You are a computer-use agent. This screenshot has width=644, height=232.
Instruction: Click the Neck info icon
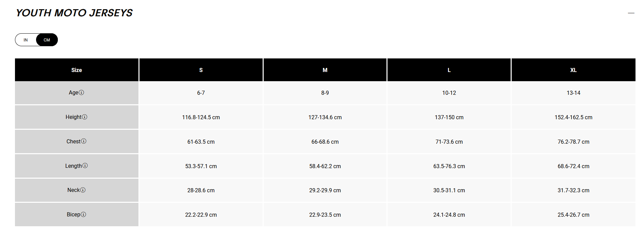click(x=83, y=190)
